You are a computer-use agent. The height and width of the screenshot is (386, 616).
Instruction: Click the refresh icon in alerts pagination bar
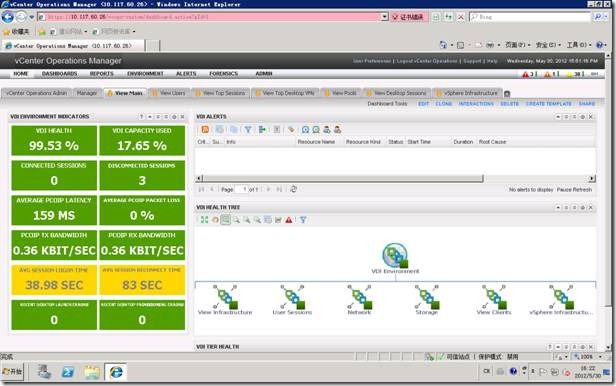click(x=293, y=189)
